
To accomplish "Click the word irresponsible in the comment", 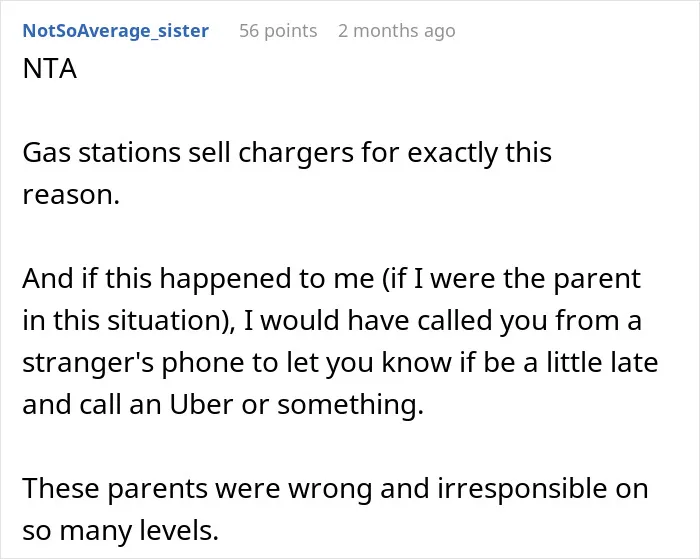I will pos(522,488).
